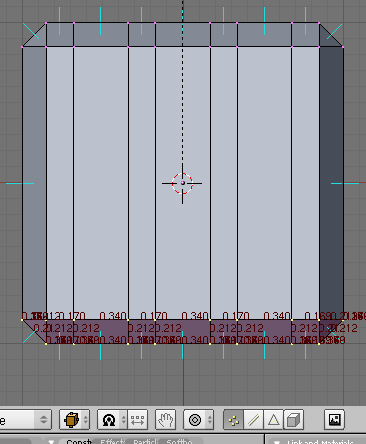
Task: Expand proportional edit falloff arrows
Action: pos(210,419)
